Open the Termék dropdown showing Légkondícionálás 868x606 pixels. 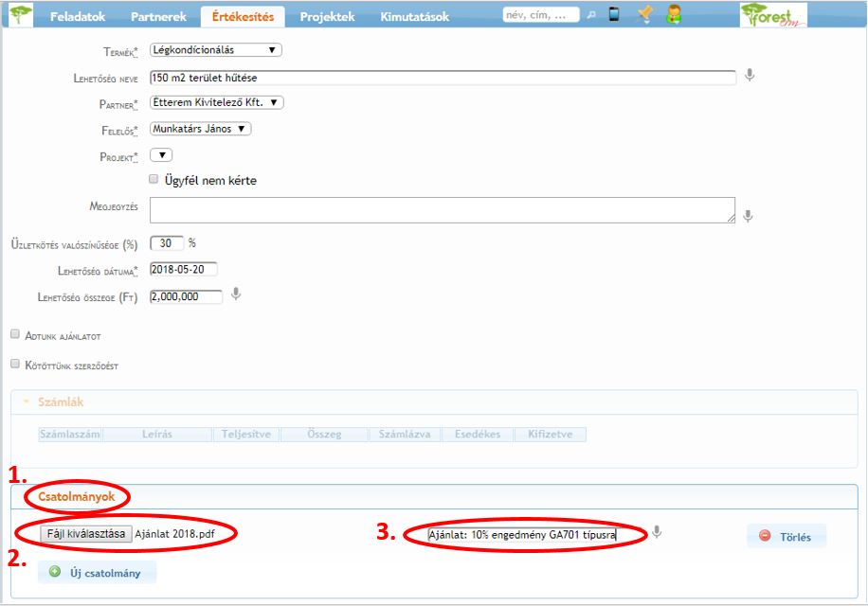[x=215, y=50]
